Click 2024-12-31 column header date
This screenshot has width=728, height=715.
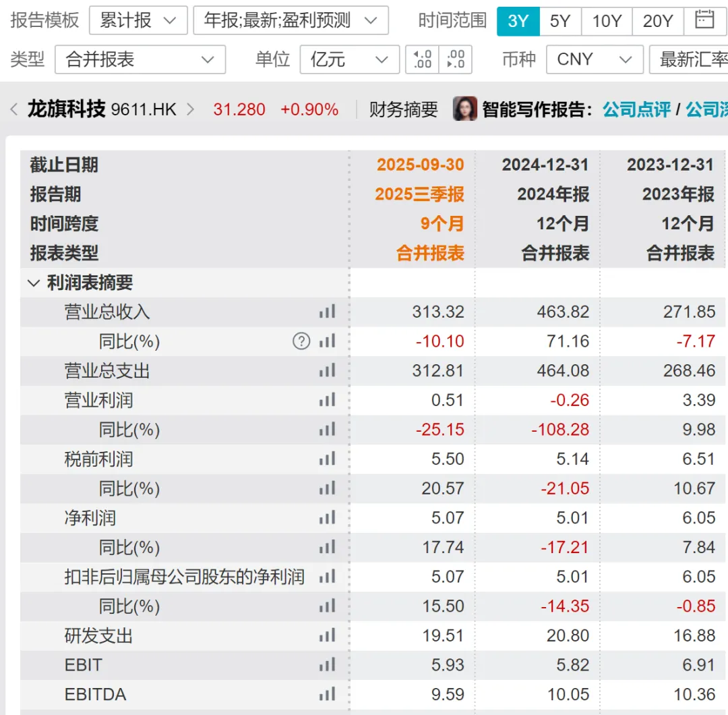click(x=545, y=165)
